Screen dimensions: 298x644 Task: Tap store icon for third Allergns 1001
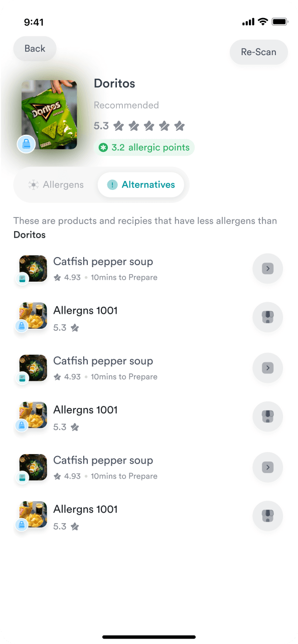pyautogui.click(x=268, y=516)
